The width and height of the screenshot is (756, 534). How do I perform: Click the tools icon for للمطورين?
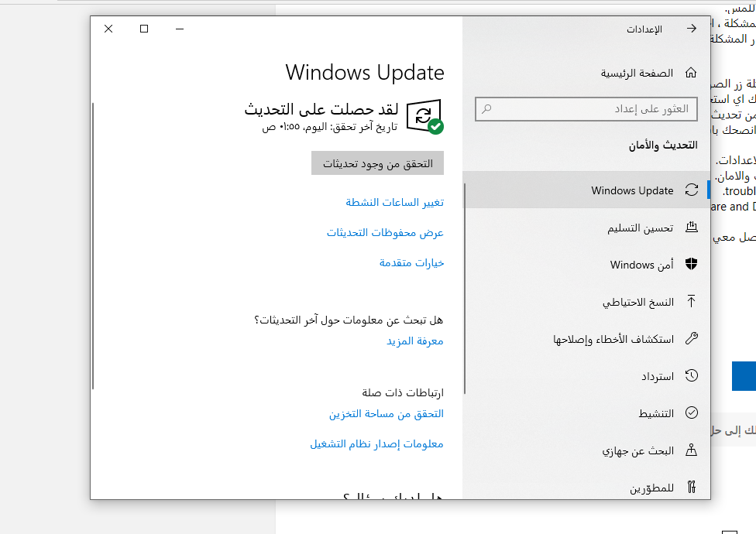point(692,488)
